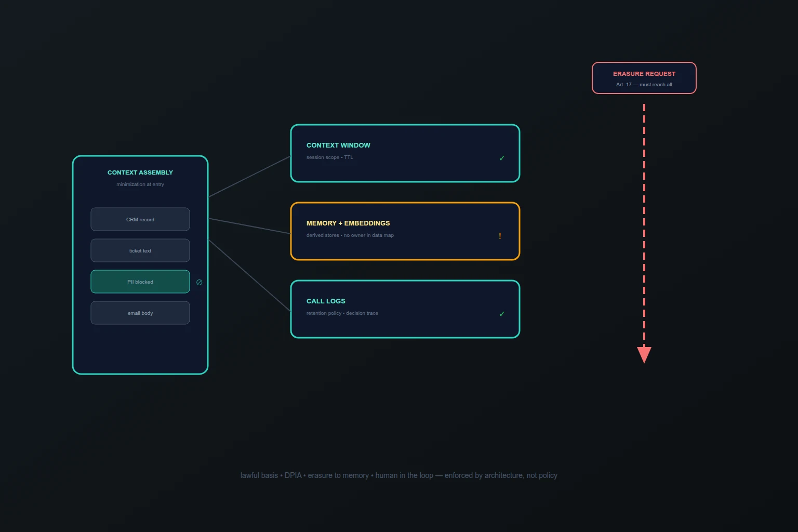Open the Erasure Request box
The width and height of the screenshot is (798, 532).
click(x=644, y=78)
